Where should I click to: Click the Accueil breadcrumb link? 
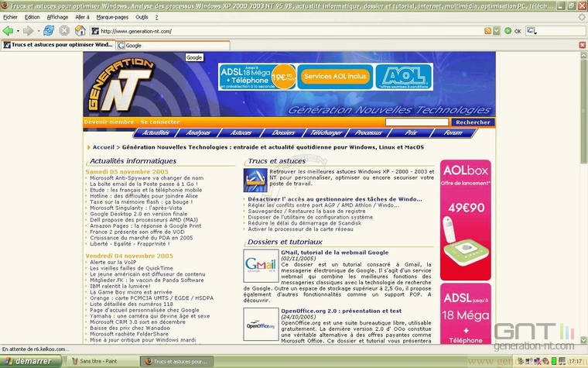[104, 147]
